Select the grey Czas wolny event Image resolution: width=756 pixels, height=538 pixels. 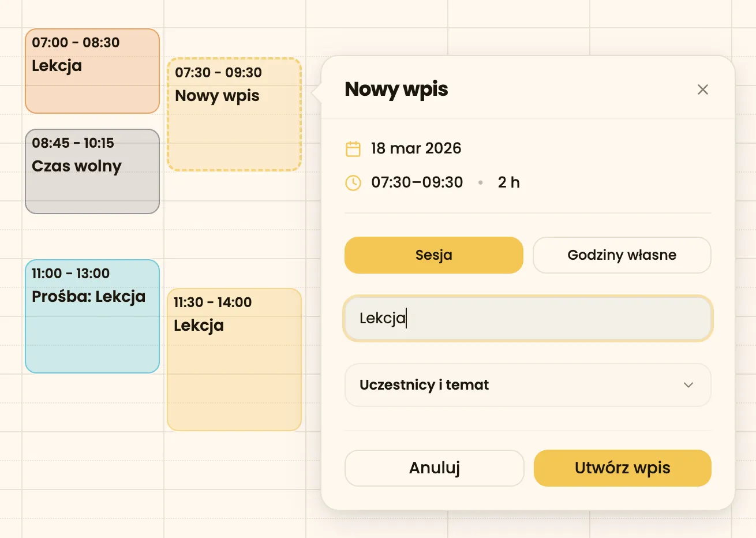pos(92,171)
